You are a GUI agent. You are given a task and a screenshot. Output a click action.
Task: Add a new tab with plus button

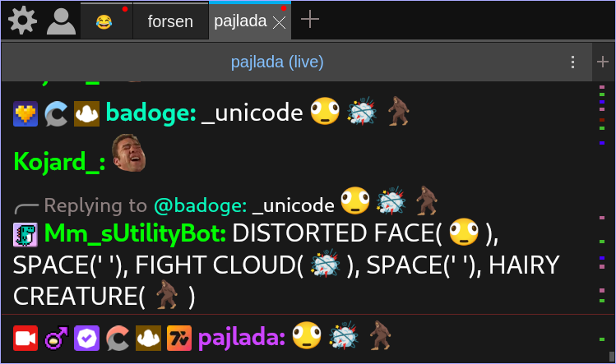[x=309, y=19]
